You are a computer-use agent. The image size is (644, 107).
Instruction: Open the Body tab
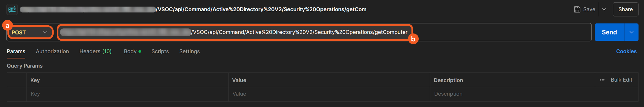point(130,51)
